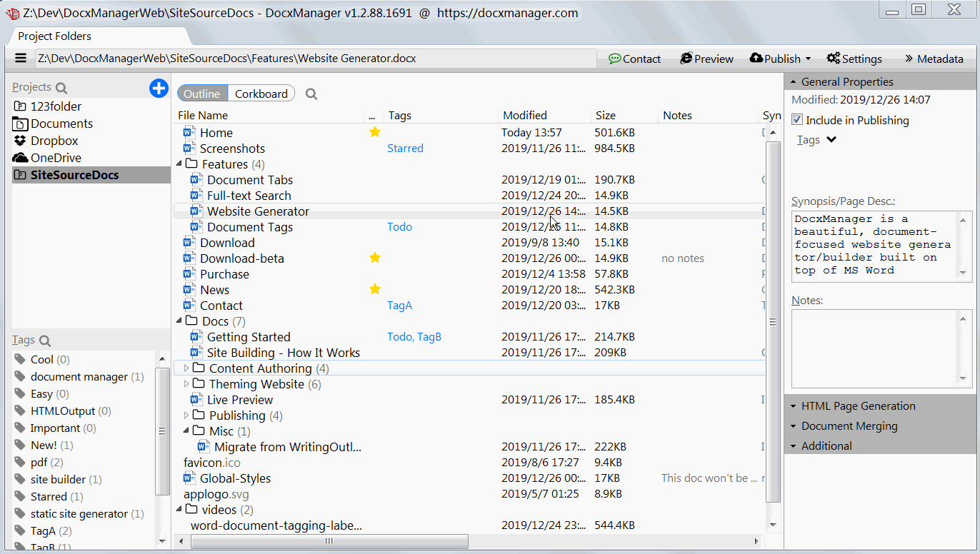Click the vertical scrollbar of file list

pos(772,321)
